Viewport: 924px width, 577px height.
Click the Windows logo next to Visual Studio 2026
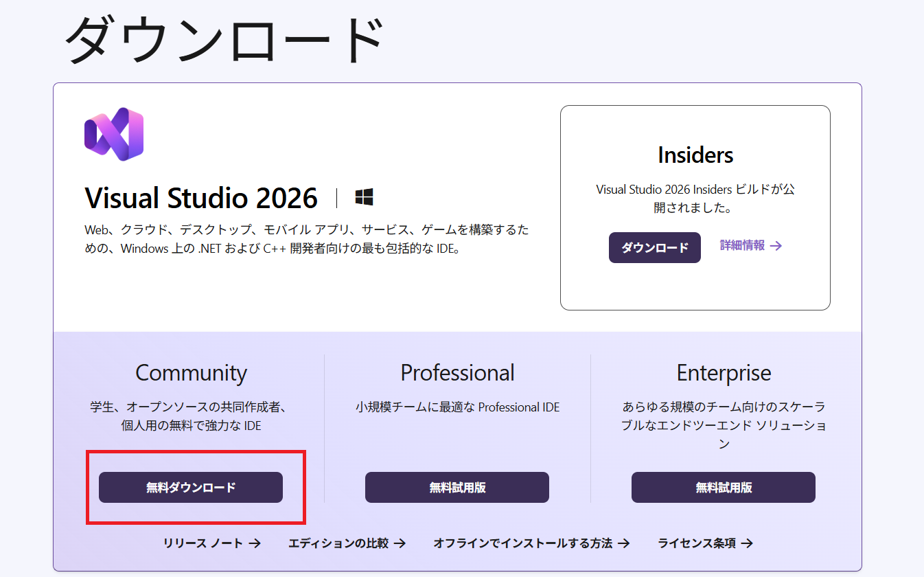(364, 198)
